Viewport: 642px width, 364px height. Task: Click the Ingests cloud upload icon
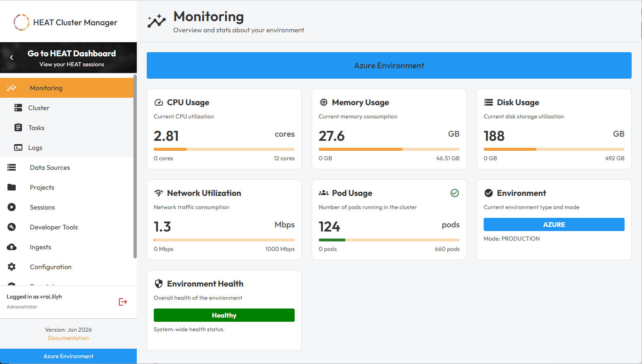(x=11, y=246)
